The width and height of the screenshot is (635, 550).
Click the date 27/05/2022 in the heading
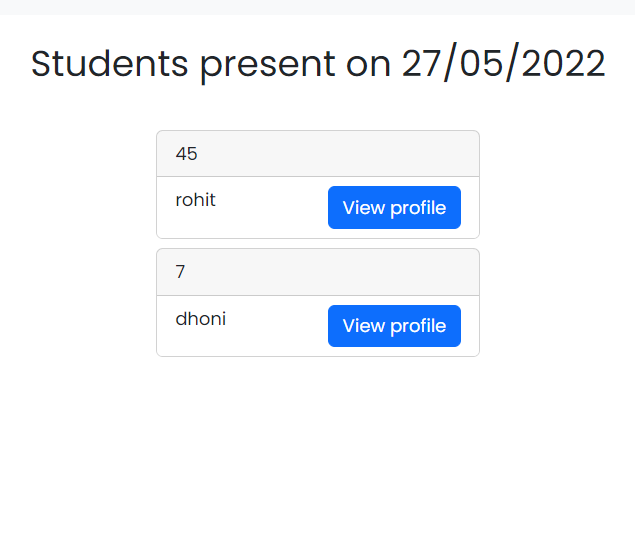pyautogui.click(x=503, y=64)
